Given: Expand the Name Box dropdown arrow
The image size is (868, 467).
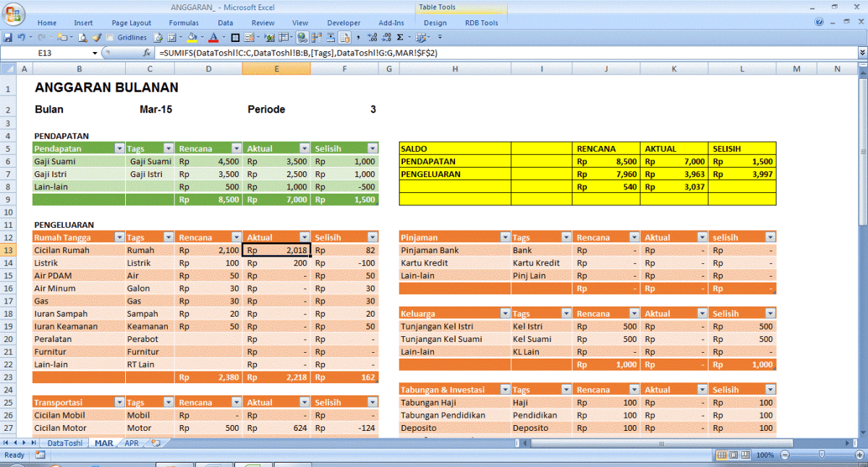Looking at the screenshot, I should click(95, 53).
